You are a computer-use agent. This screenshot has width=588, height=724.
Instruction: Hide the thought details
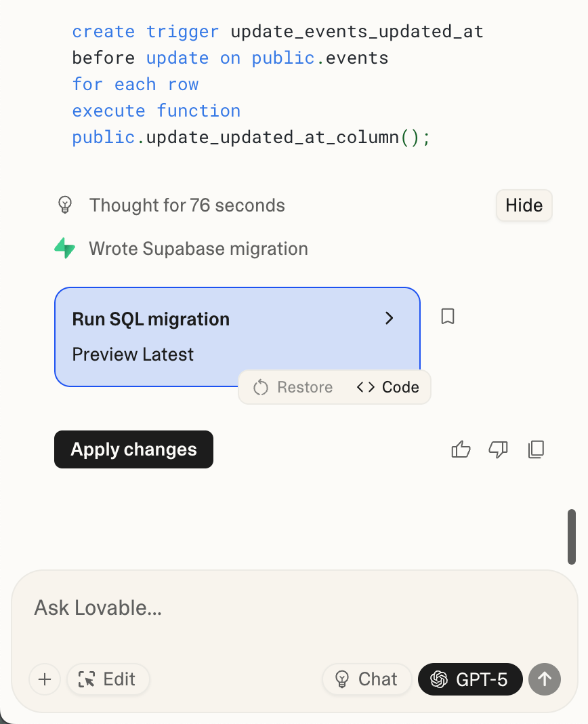coord(524,205)
